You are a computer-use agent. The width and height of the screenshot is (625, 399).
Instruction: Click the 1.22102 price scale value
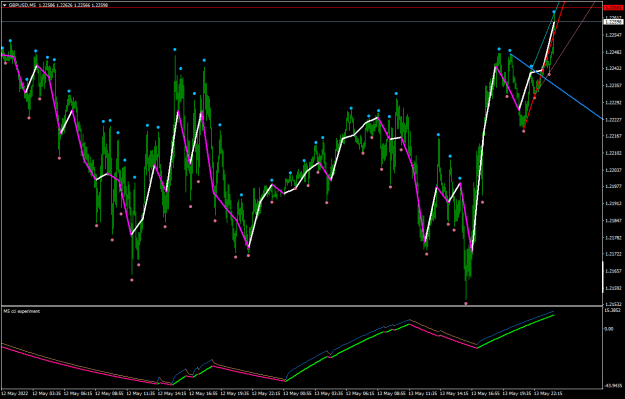(x=613, y=153)
